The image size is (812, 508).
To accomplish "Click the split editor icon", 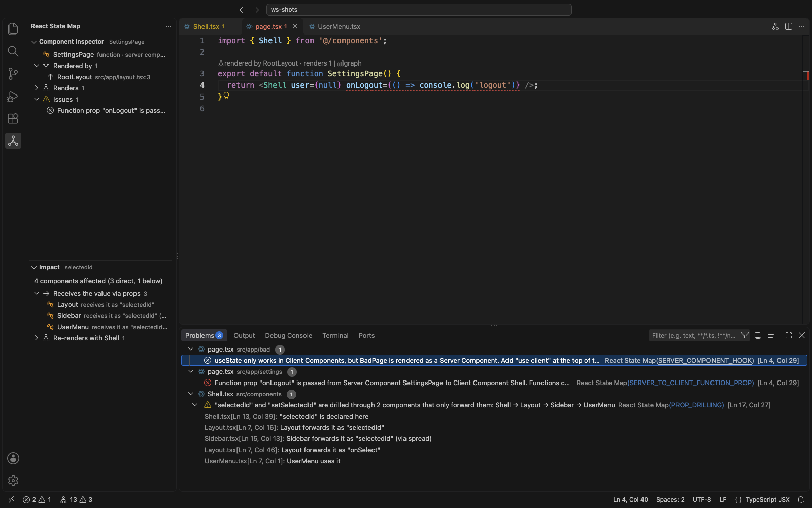I will tap(789, 26).
